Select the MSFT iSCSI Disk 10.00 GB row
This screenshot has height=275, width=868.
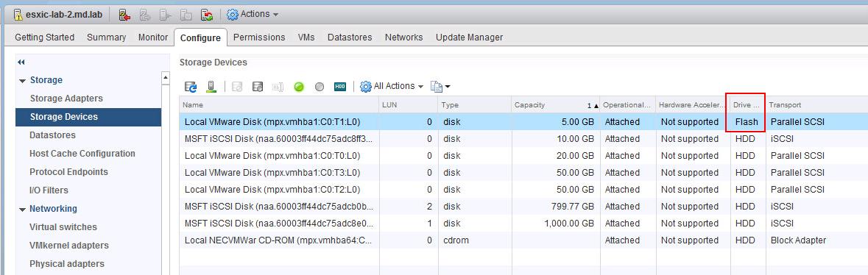[x=523, y=139]
